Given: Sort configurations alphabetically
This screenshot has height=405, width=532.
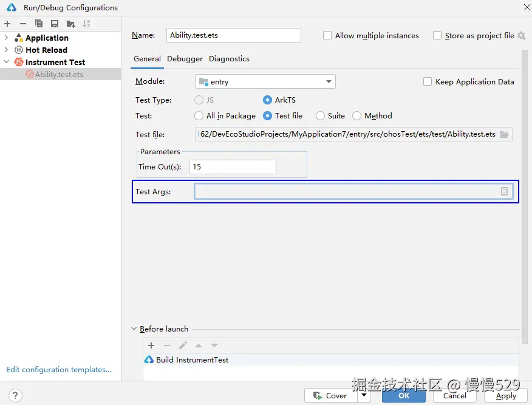Looking at the screenshot, I should point(86,24).
